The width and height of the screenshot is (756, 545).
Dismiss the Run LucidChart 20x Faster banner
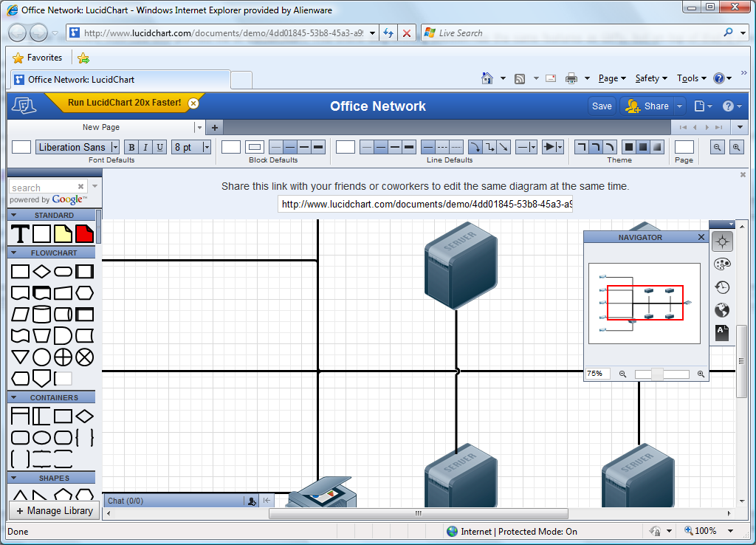click(193, 103)
